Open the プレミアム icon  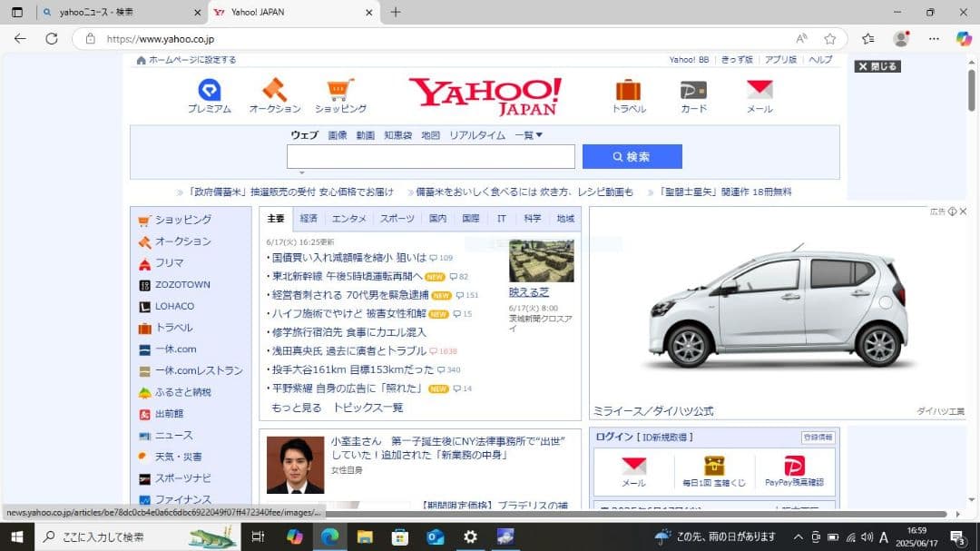tap(210, 91)
